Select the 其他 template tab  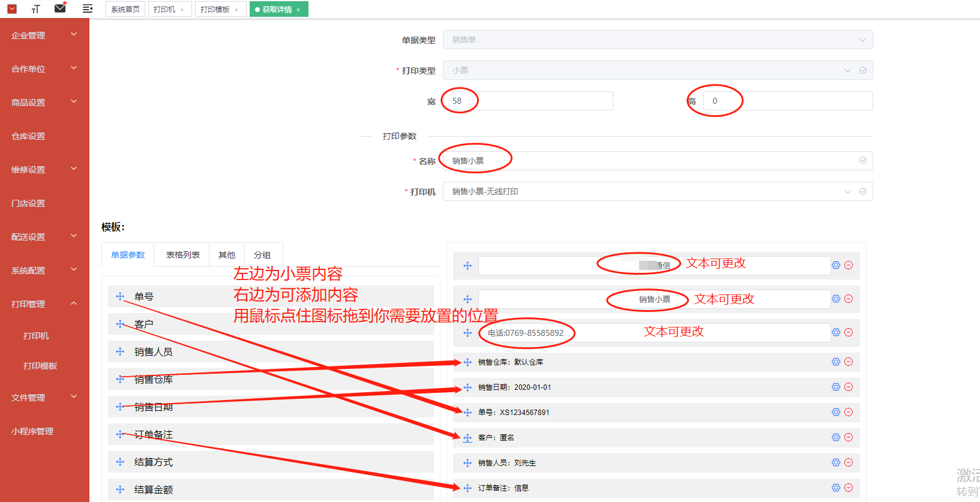tap(227, 255)
